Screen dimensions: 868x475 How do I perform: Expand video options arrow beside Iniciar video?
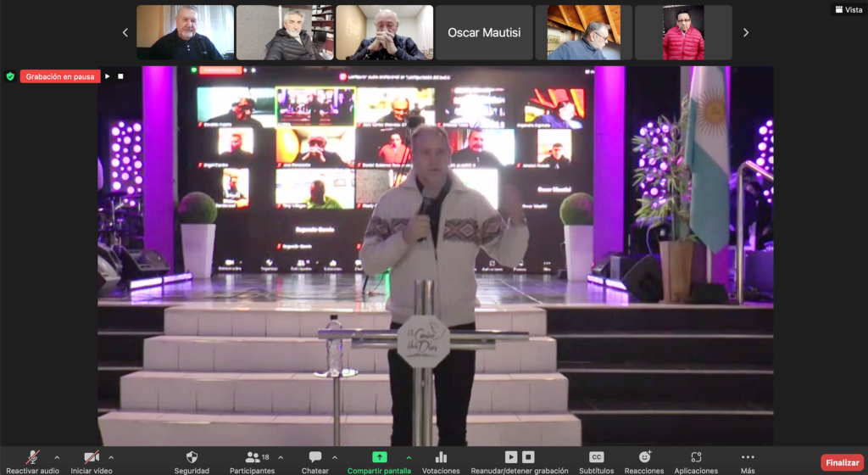click(111, 457)
